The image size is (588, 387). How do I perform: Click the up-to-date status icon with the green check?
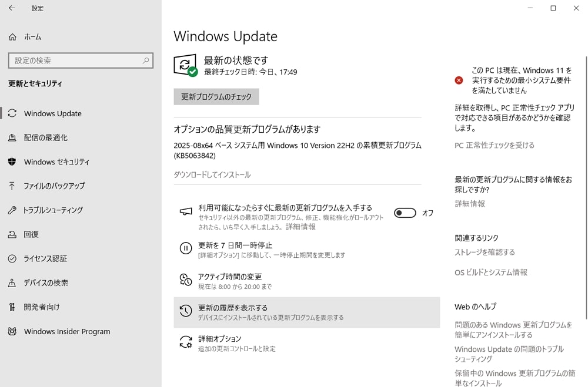pos(186,65)
